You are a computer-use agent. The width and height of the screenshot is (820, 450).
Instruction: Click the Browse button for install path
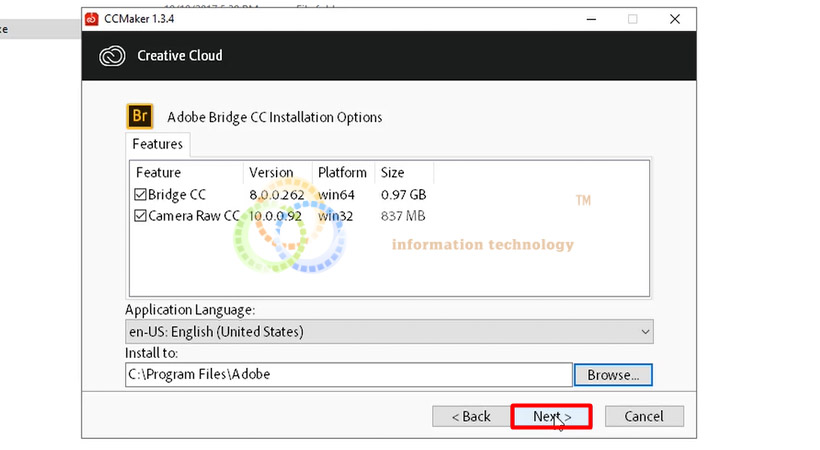coord(612,375)
